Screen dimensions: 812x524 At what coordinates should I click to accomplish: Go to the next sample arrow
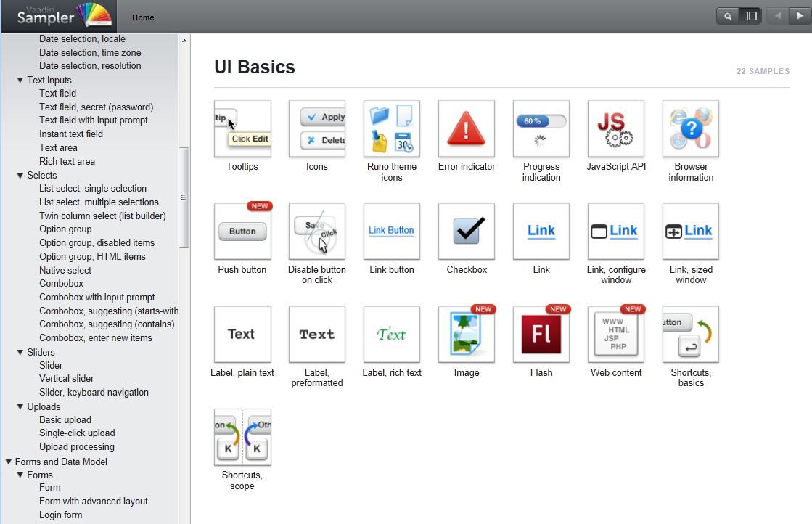pos(800,16)
